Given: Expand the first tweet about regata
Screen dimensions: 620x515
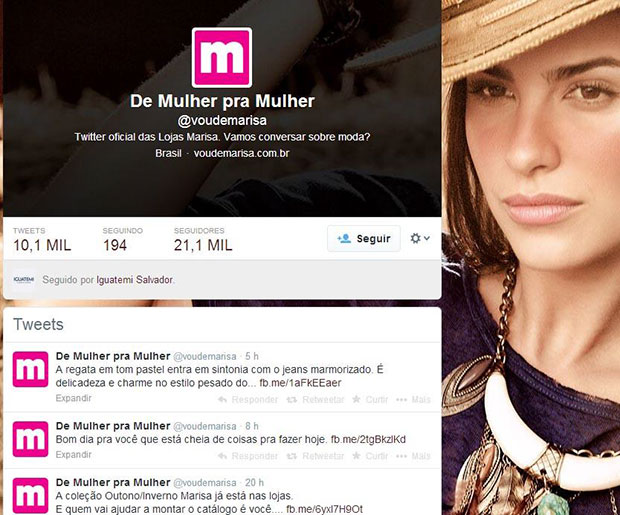Looking at the screenshot, I should 73,398.
